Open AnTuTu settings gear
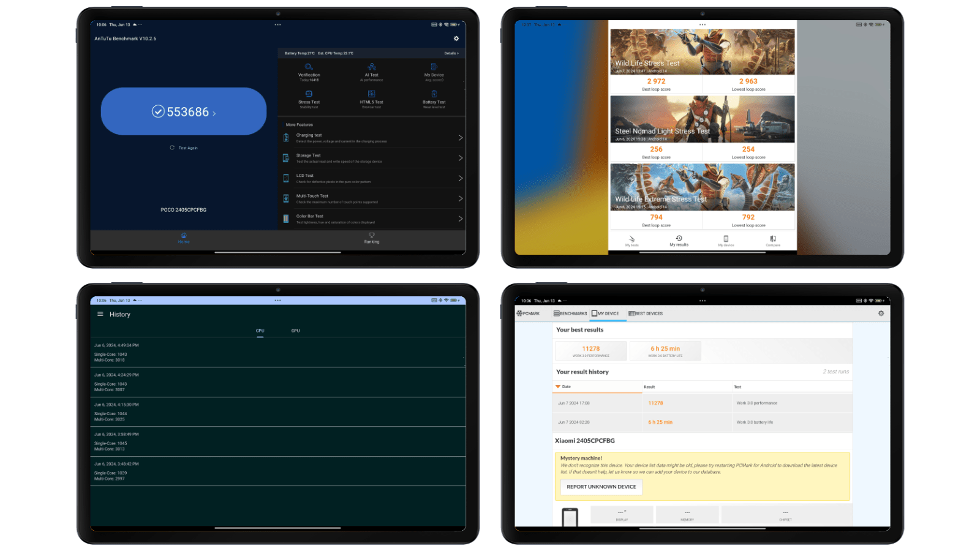 tap(456, 38)
